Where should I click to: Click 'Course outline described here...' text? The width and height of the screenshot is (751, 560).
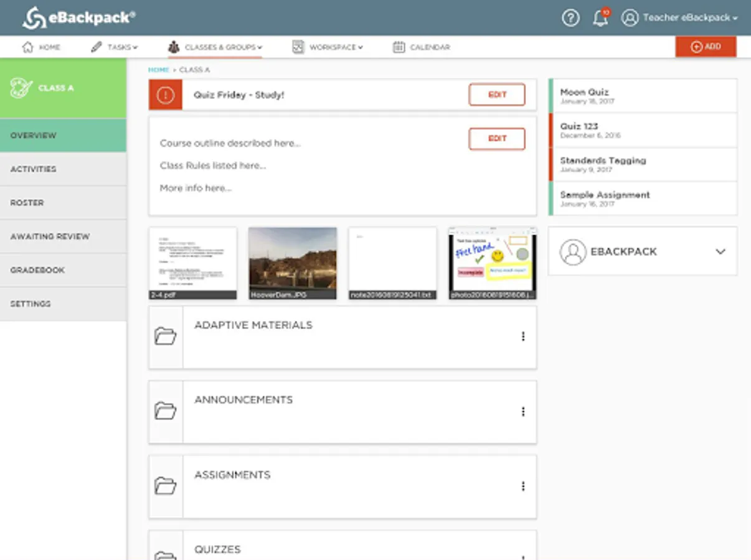coord(230,143)
